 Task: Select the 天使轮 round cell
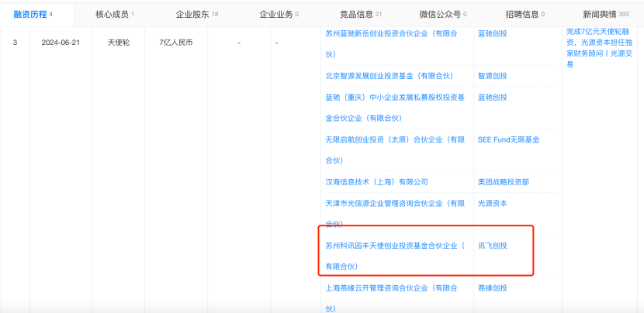coord(119,43)
